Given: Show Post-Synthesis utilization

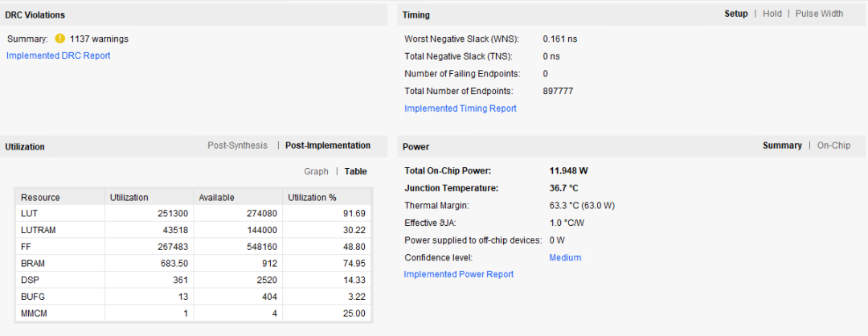Looking at the screenshot, I should [x=237, y=145].
